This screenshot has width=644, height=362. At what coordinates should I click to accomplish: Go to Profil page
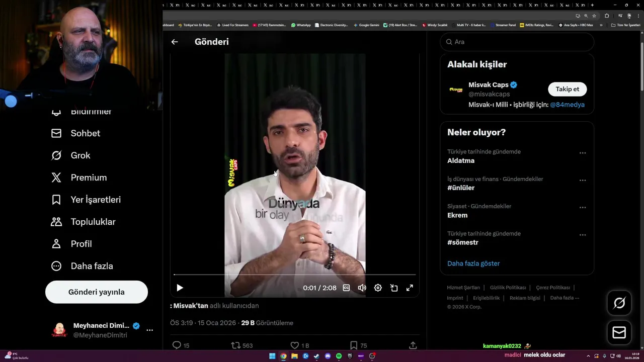click(71, 244)
